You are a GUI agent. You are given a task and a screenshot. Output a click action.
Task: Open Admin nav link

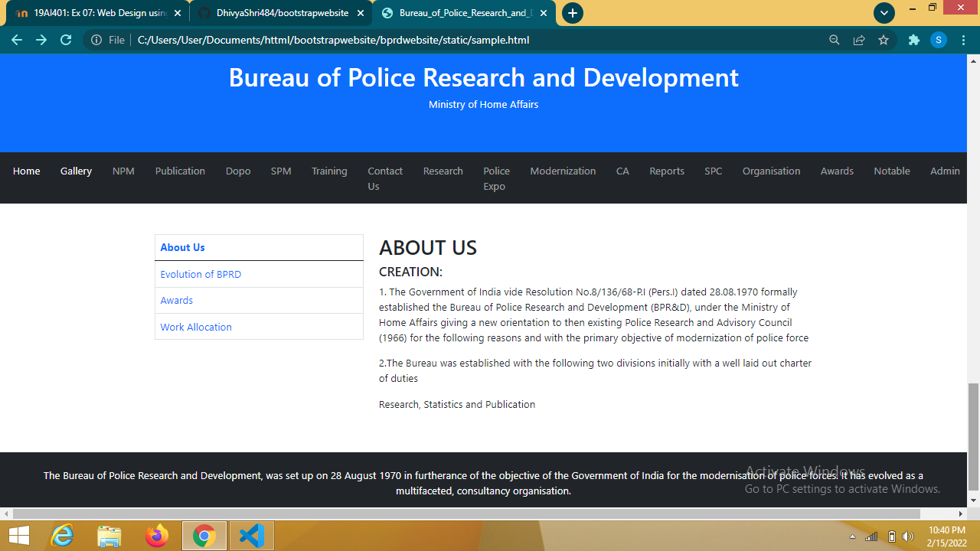pyautogui.click(x=945, y=171)
